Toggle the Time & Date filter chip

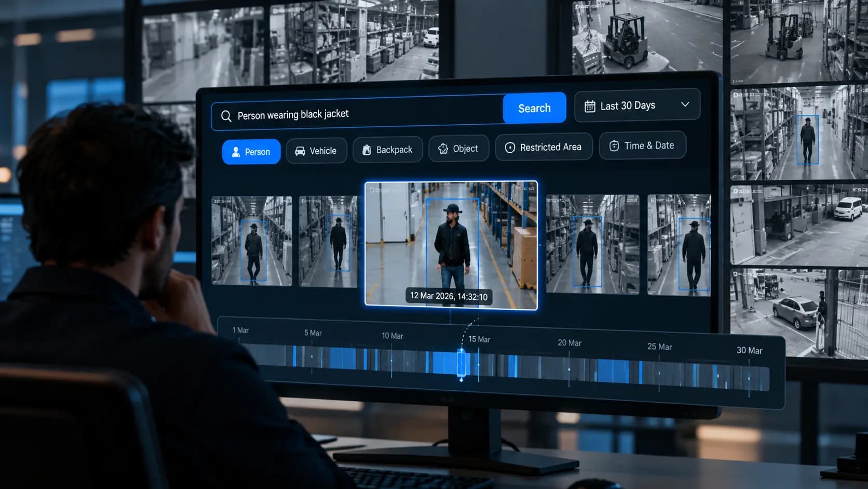coord(643,146)
